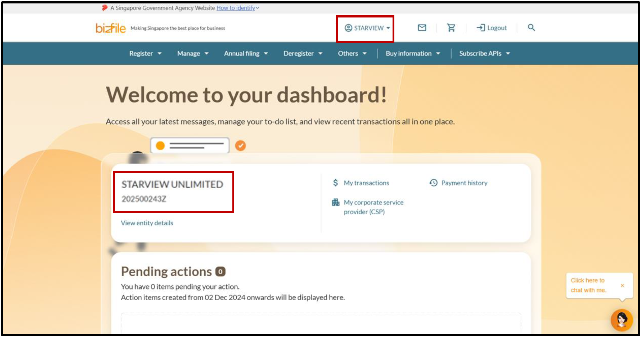Image resolution: width=644 pixels, height=338 pixels.
Task: Click the search magnifier icon
Action: point(531,28)
